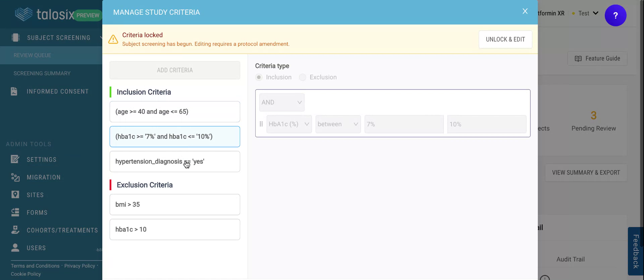Screen dimensions: 644x280
Task: Open the HbA1c (%) field dropdown
Action: [x=289, y=124]
